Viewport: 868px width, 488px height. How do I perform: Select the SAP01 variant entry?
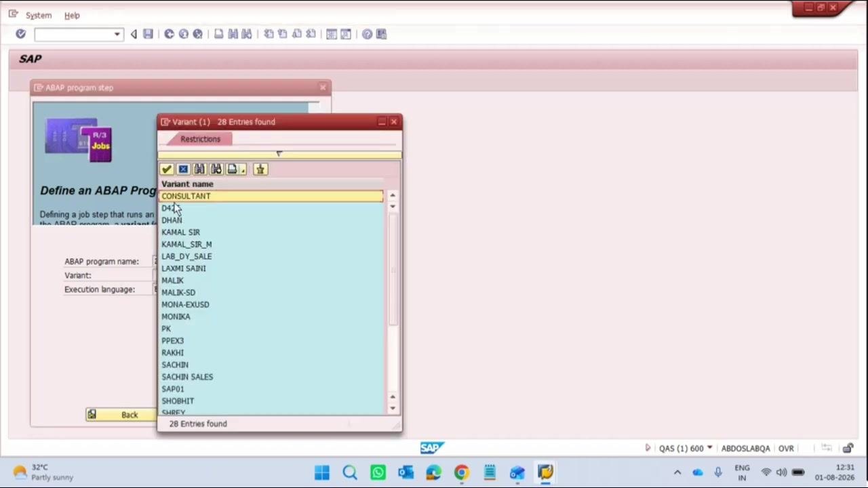point(272,389)
